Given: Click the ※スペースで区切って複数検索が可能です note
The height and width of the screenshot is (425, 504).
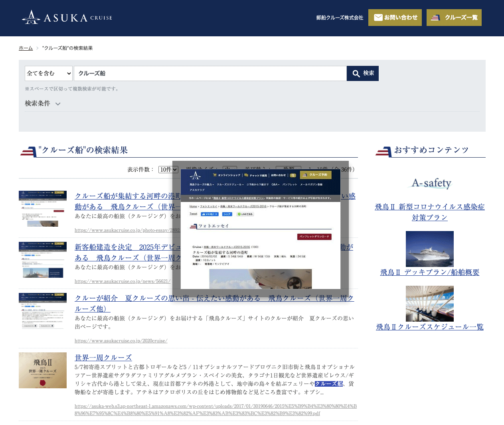Looking at the screenshot, I should click(x=73, y=89).
